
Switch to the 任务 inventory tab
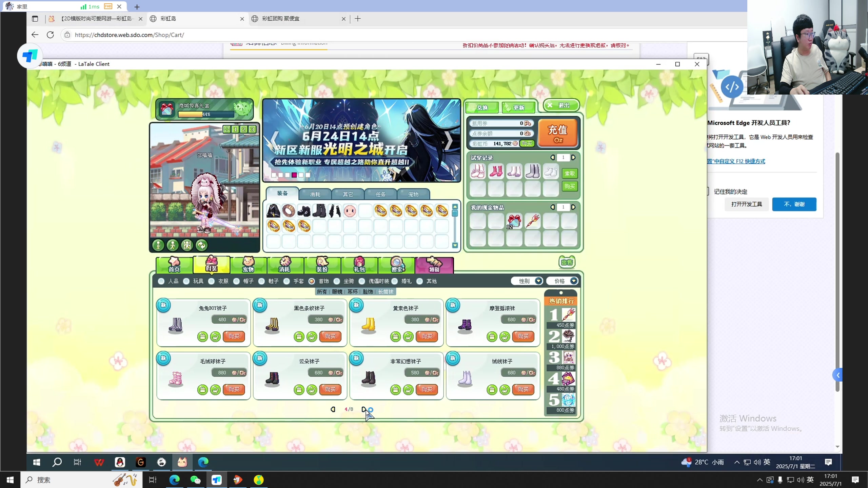tap(381, 194)
